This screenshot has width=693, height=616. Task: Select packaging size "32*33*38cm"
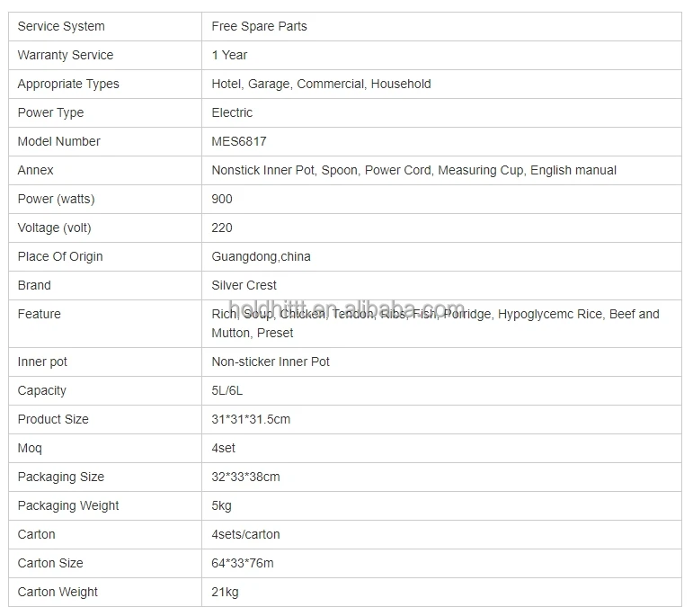[x=245, y=477]
